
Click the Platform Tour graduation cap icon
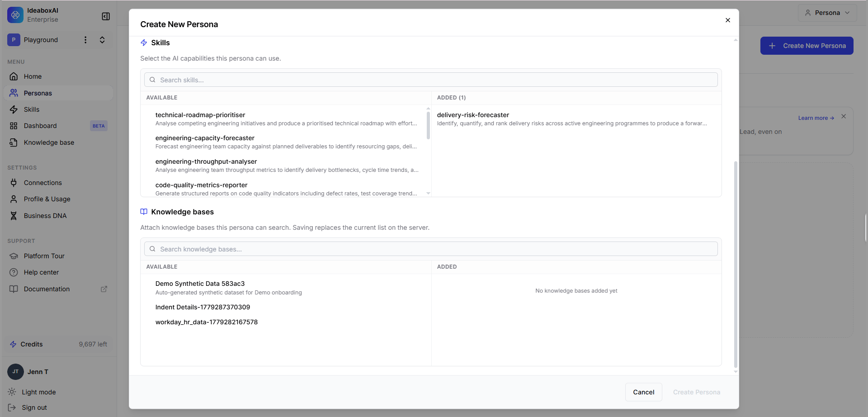click(14, 256)
